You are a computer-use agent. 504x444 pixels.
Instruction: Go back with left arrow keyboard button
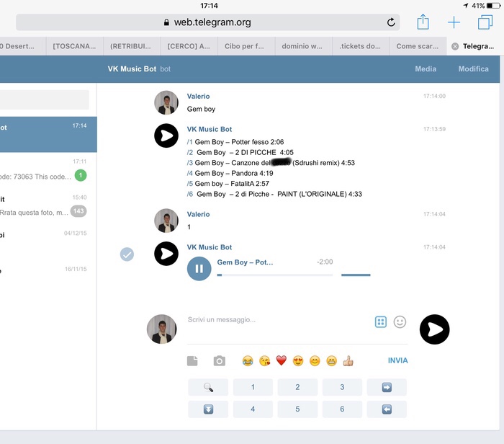(x=387, y=409)
